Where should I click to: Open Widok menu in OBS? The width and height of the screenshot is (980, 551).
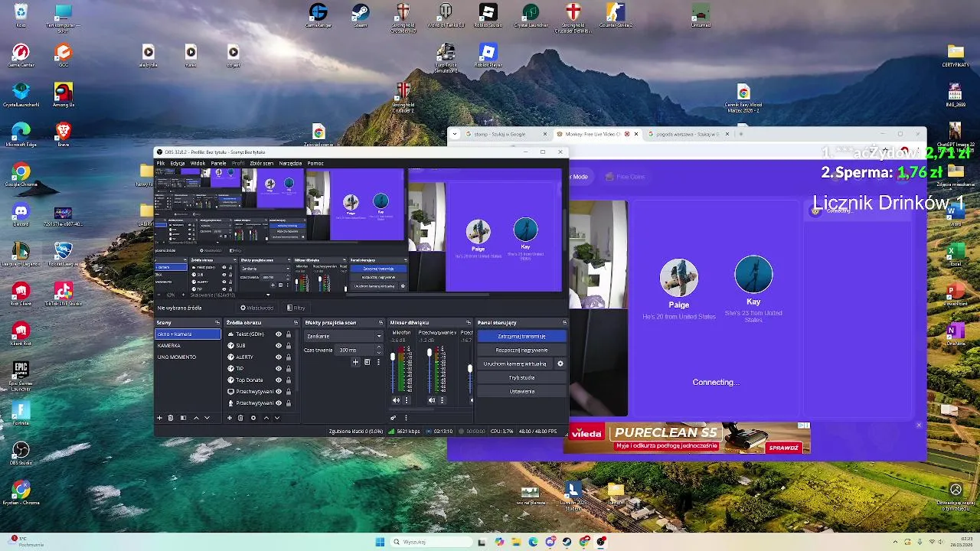[x=198, y=163]
